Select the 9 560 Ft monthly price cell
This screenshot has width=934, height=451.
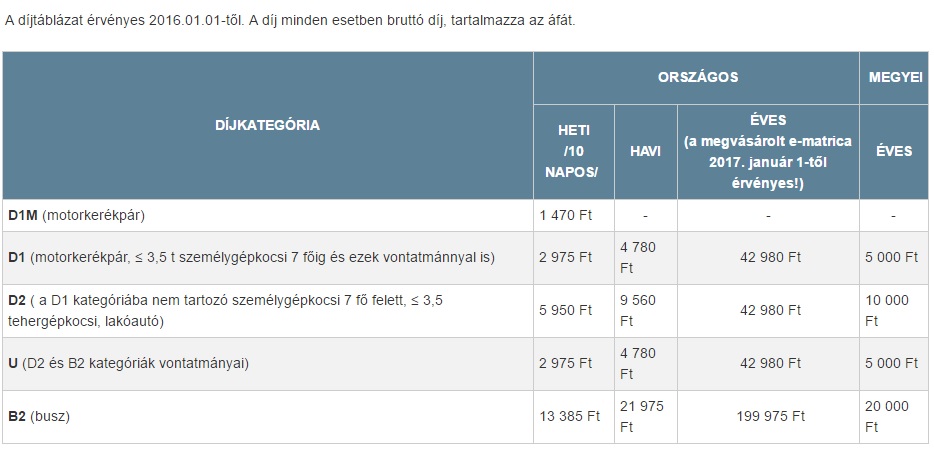(641, 310)
